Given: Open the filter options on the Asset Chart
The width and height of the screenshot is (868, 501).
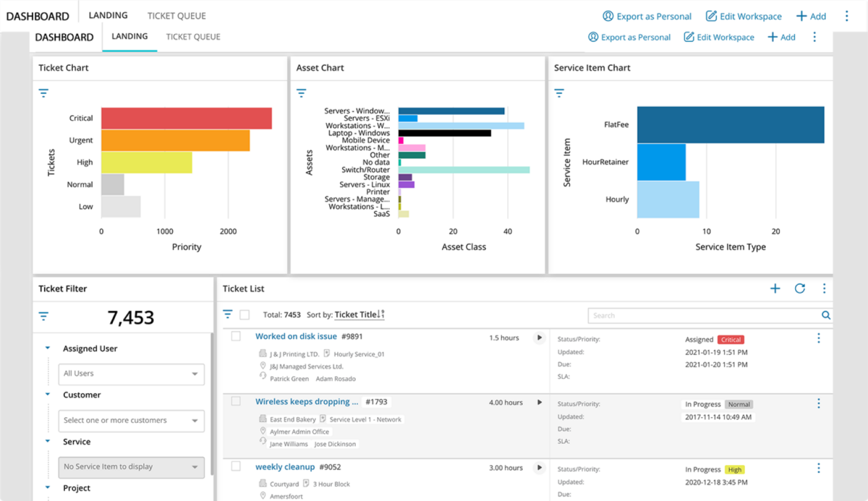Looking at the screenshot, I should point(300,93).
